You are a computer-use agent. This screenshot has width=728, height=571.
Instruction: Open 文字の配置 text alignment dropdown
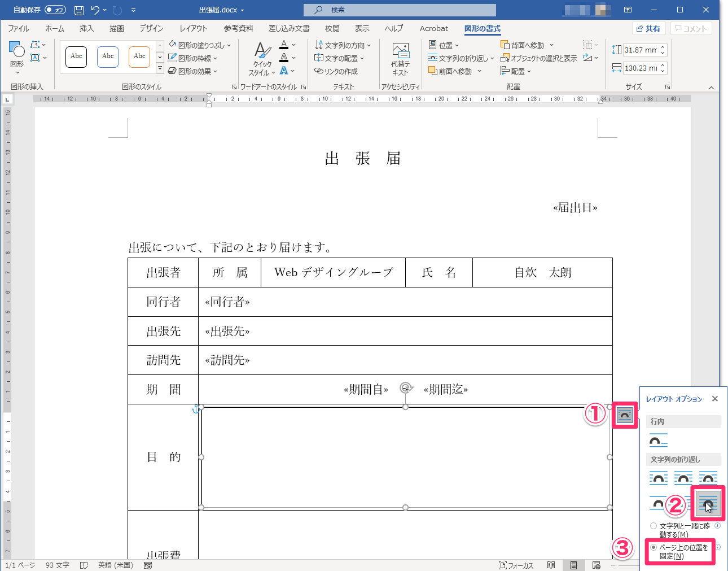(x=339, y=58)
